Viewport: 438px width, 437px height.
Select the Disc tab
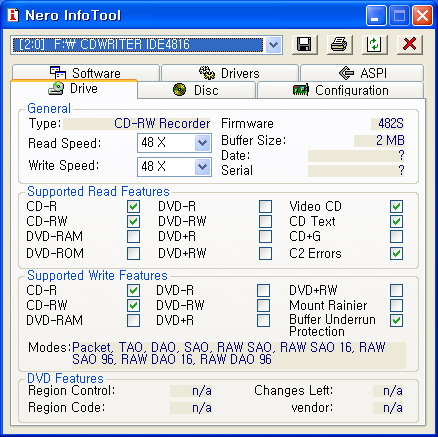[196, 90]
